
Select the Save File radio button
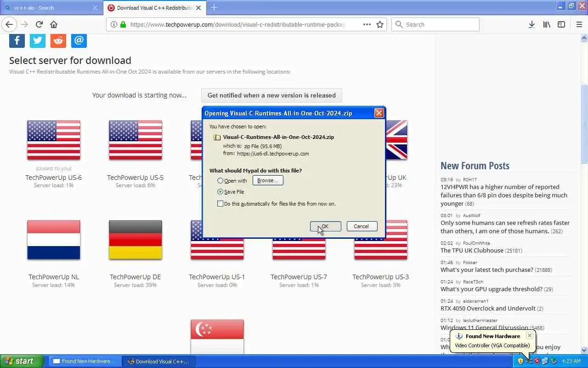point(220,192)
